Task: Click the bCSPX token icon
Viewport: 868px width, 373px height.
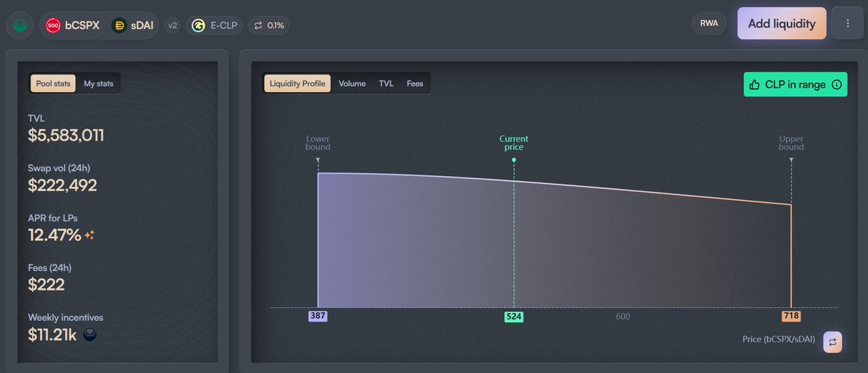Action: click(54, 25)
